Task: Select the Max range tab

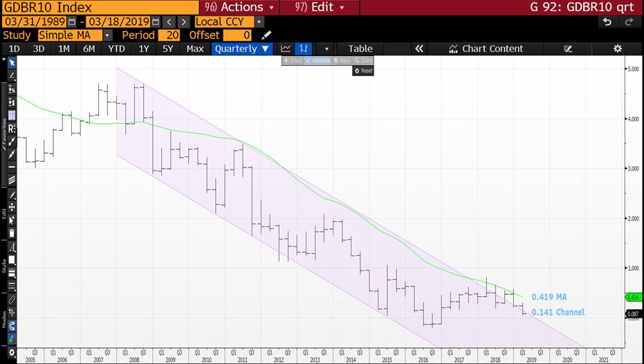Action: (195, 49)
